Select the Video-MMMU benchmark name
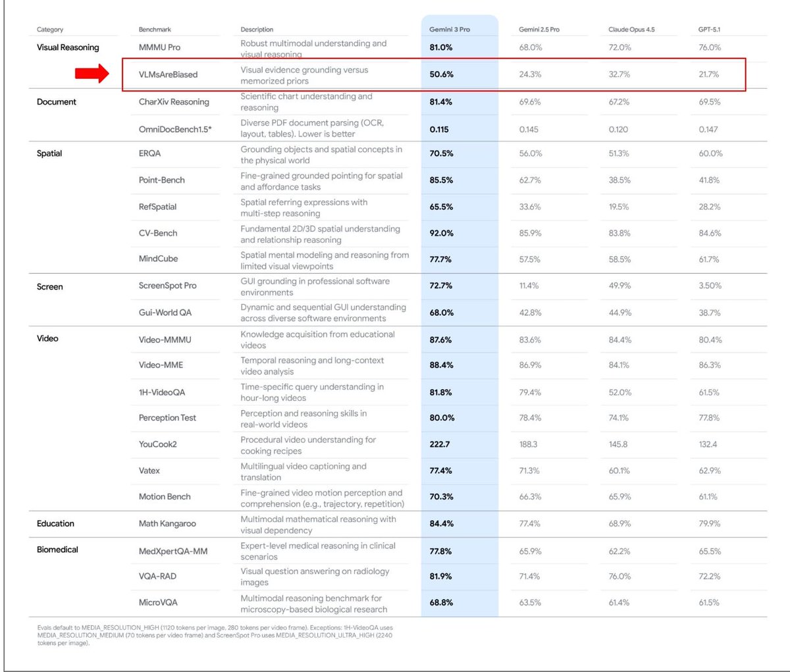Image resolution: width=790 pixels, height=672 pixels. click(165, 340)
